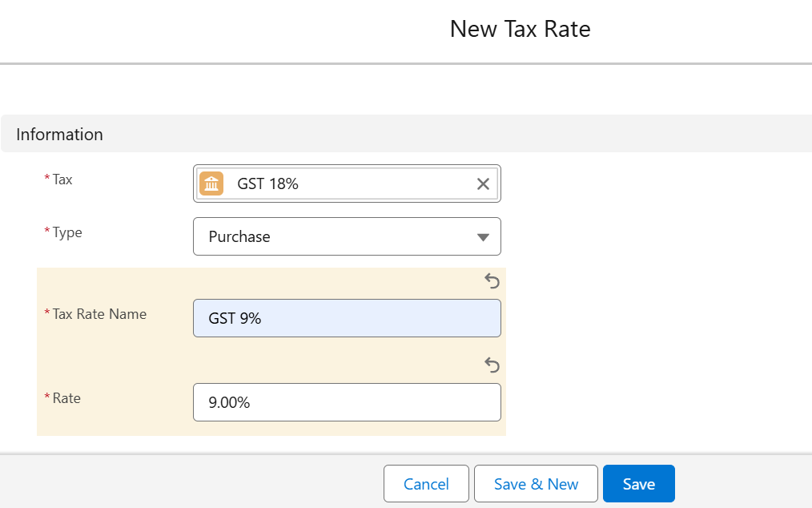
Task: Focus the Tax Rate Name input
Action: coord(347,318)
